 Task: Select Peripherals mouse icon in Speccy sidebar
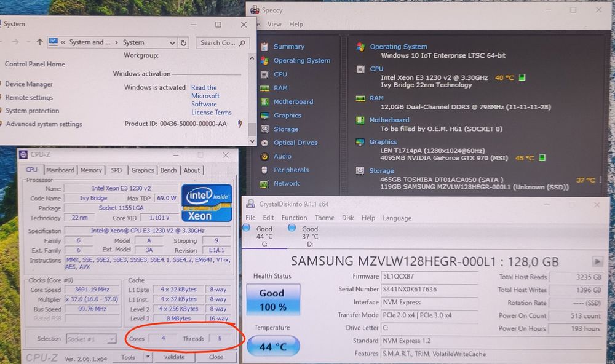pyautogui.click(x=264, y=170)
